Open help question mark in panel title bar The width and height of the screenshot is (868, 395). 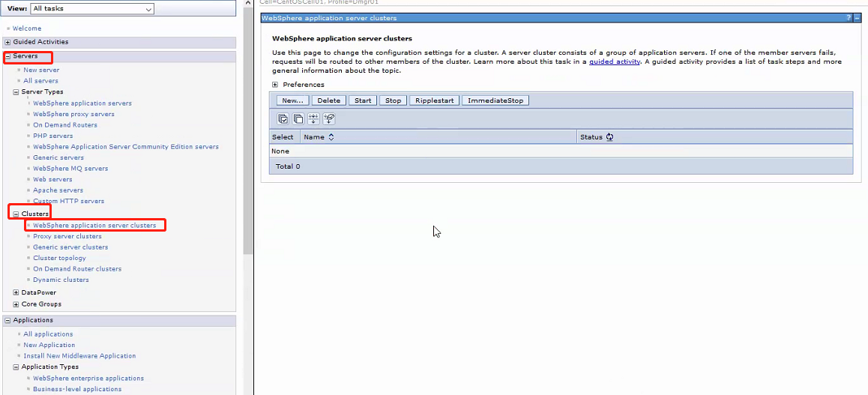click(848, 18)
